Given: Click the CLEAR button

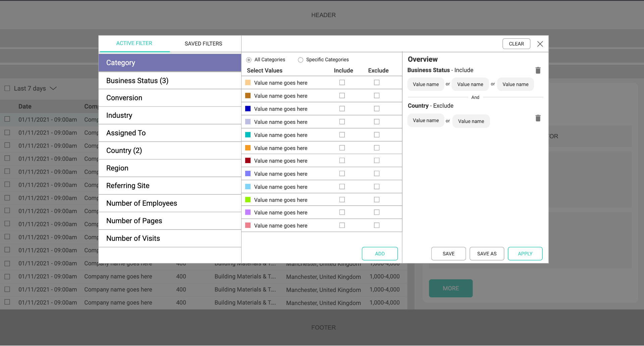Looking at the screenshot, I should coord(516,44).
